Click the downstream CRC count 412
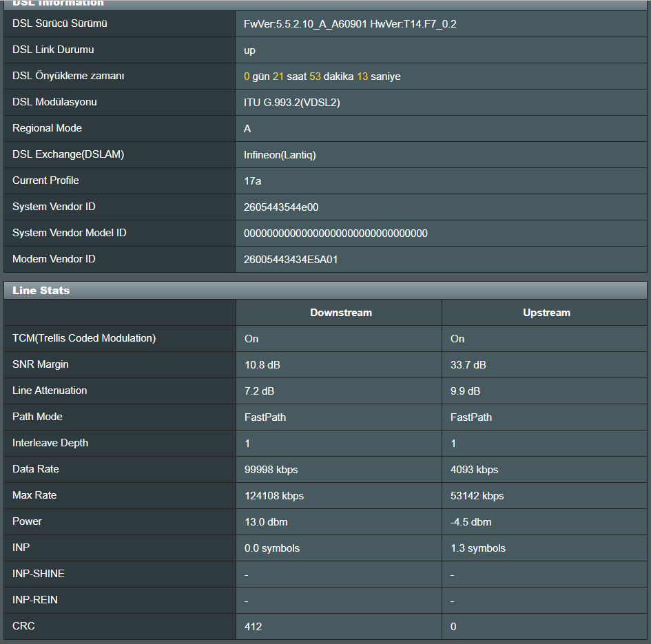This screenshot has width=651, height=644. (x=254, y=627)
